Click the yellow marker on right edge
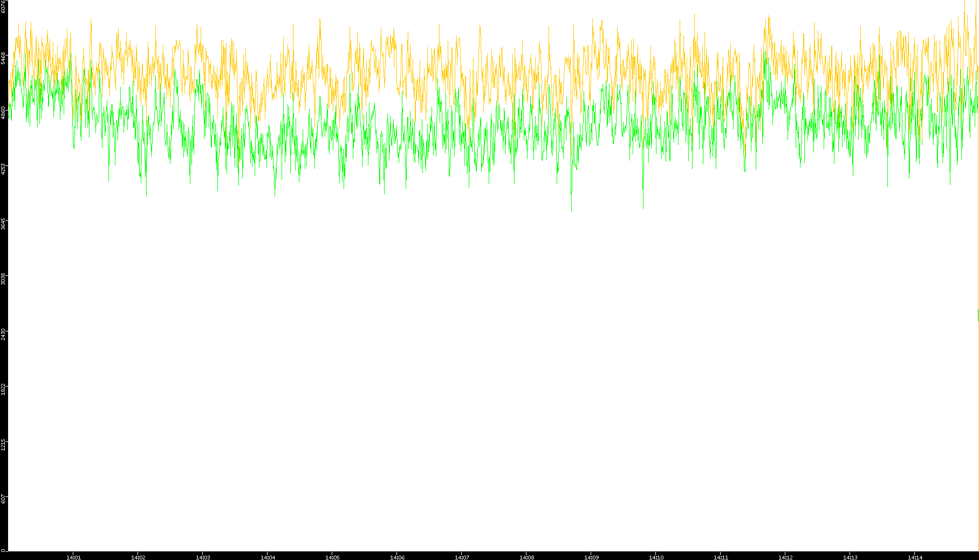The image size is (979, 560). [x=978, y=315]
